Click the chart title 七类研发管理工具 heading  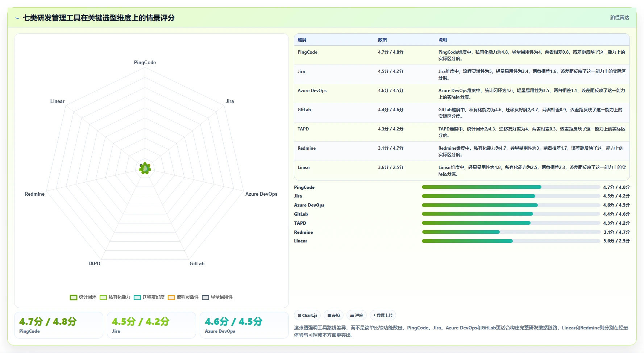pyautogui.click(x=99, y=18)
